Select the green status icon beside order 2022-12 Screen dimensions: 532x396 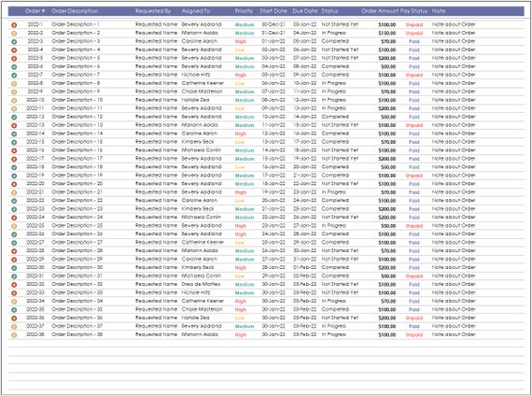click(14, 117)
